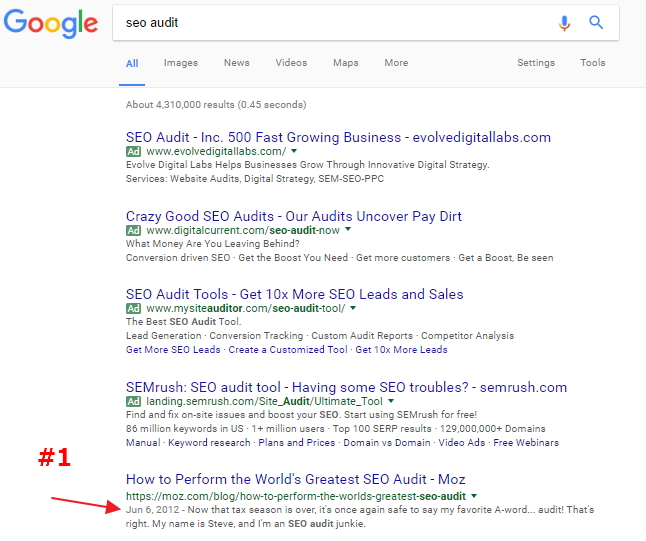Viewport: 646px width, 541px height.
Task: Switch to the News tab
Action: [x=236, y=63]
